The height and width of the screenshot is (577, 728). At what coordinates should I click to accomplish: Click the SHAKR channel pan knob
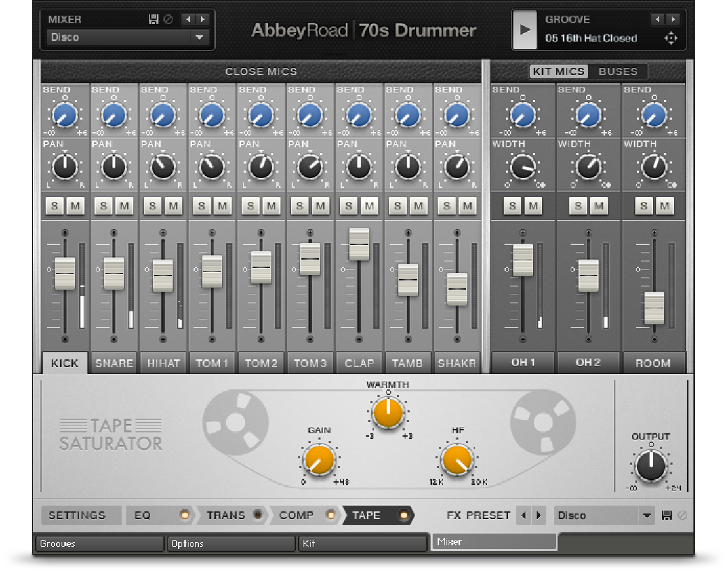(x=457, y=167)
